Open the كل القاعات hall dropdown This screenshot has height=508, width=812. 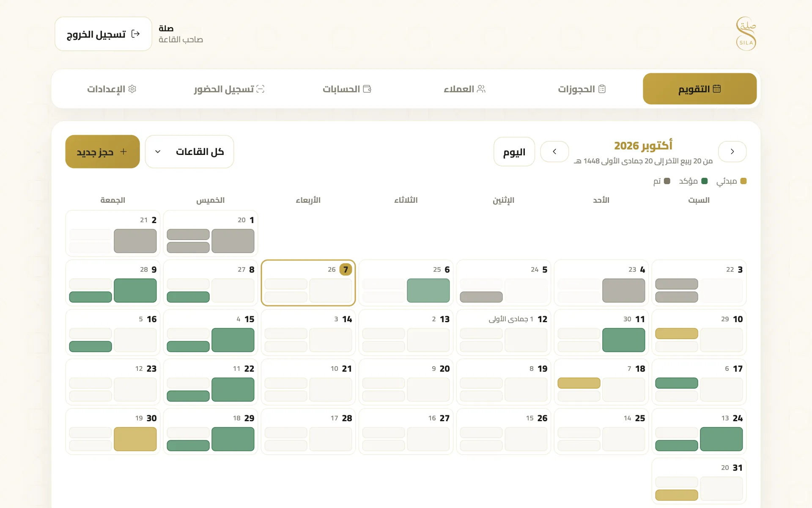click(189, 152)
